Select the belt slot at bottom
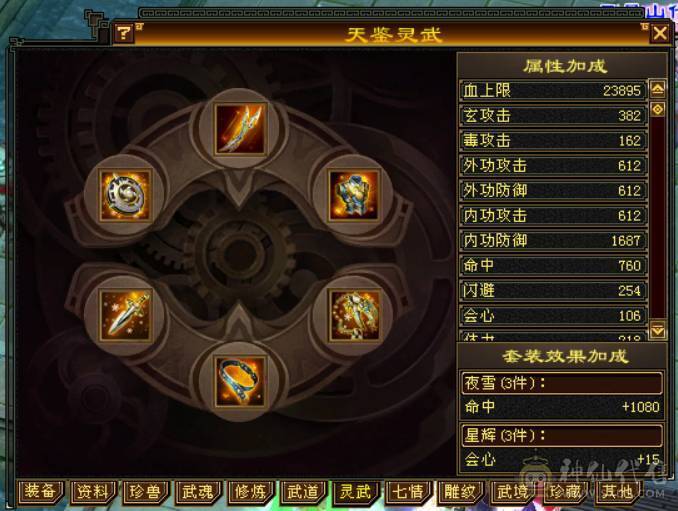Viewport: 678px width, 511px height. coord(240,382)
